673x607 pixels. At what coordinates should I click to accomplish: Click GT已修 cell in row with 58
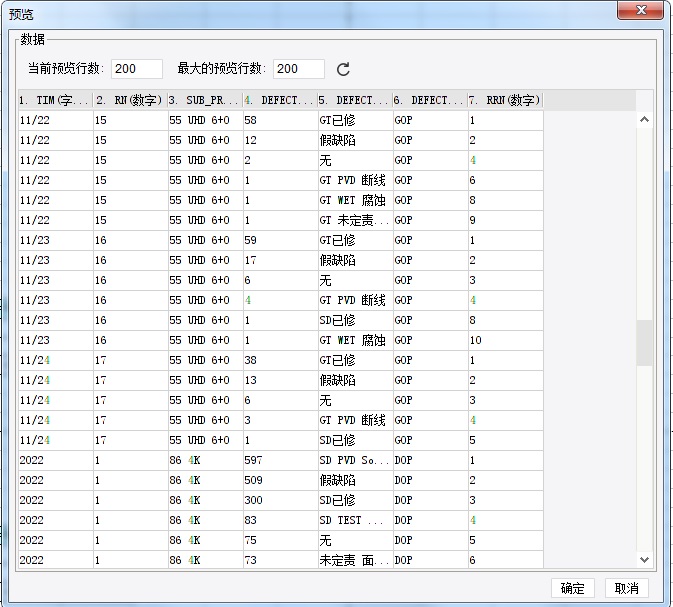point(355,120)
